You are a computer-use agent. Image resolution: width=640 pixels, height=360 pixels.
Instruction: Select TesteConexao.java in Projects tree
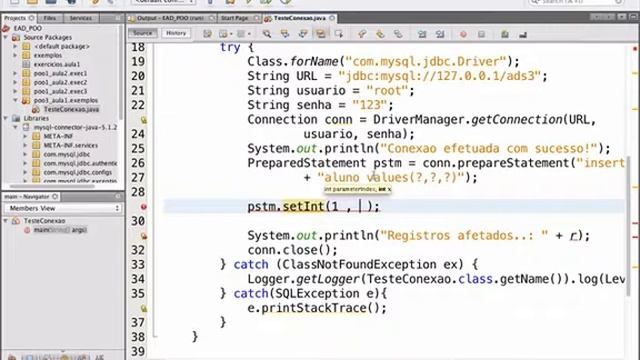click(71, 109)
